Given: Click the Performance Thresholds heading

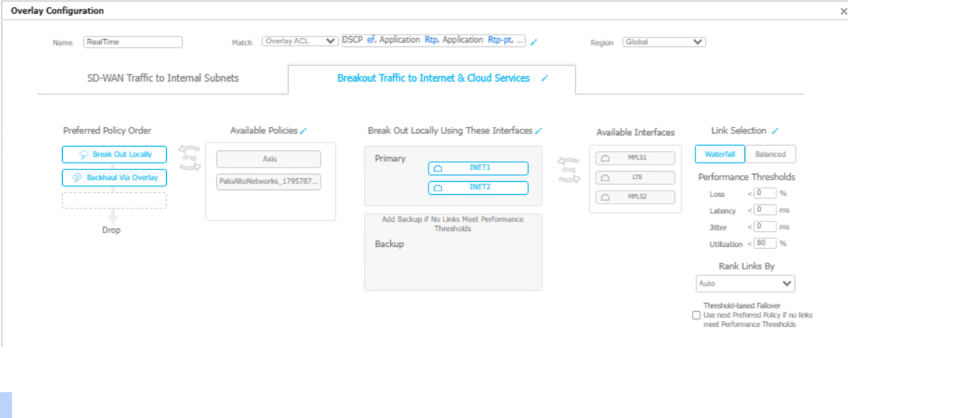Looking at the screenshot, I should coord(747,177).
